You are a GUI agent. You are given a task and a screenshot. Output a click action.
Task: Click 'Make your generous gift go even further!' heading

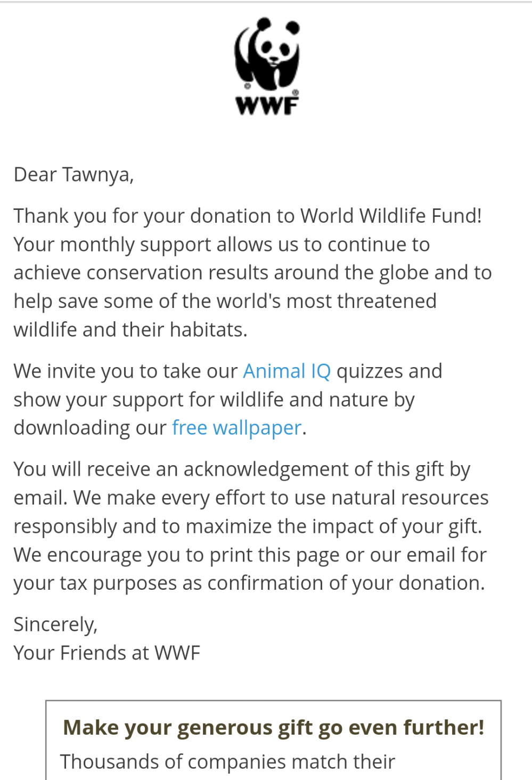pos(273,728)
